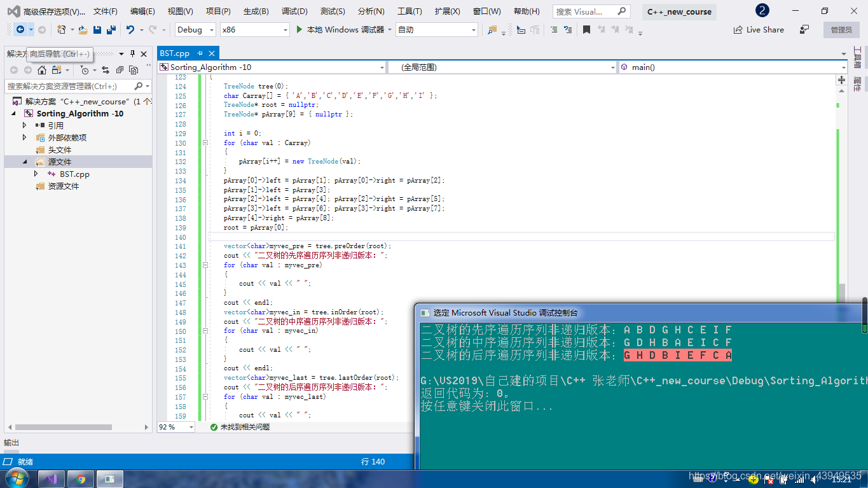Collapse the 源文件 folder node
Viewport: 868px width, 488px height.
25,162
